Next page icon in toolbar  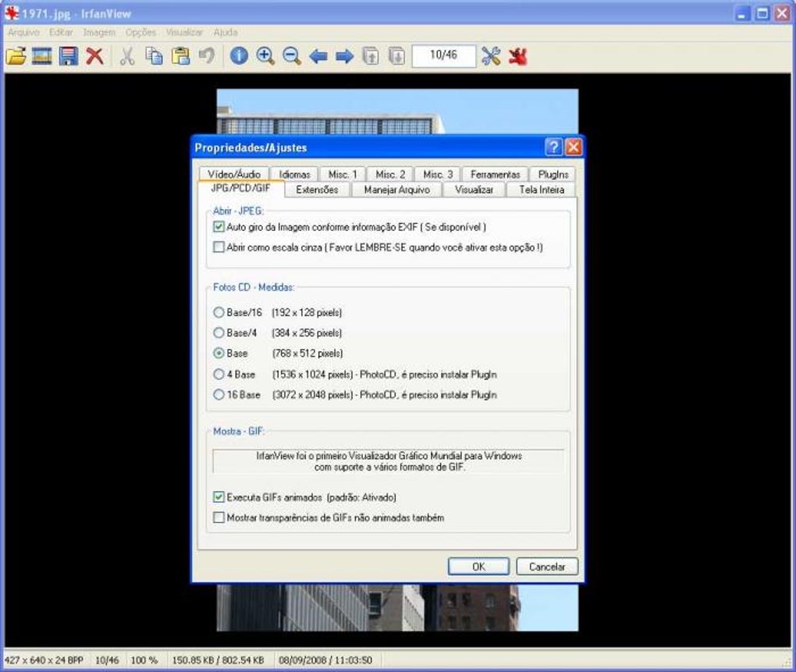(396, 55)
